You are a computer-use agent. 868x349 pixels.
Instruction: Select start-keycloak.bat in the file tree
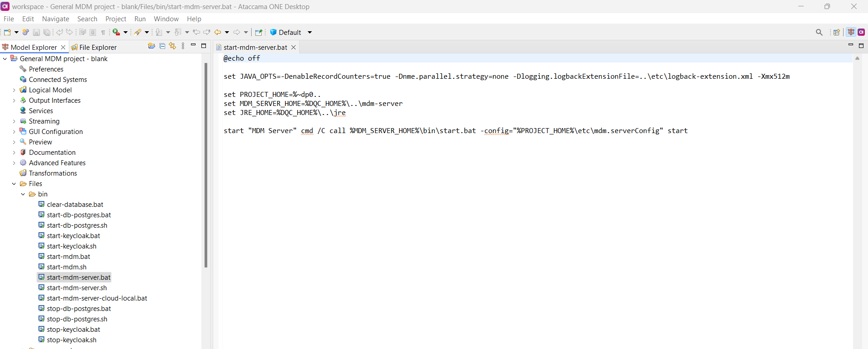point(73,236)
